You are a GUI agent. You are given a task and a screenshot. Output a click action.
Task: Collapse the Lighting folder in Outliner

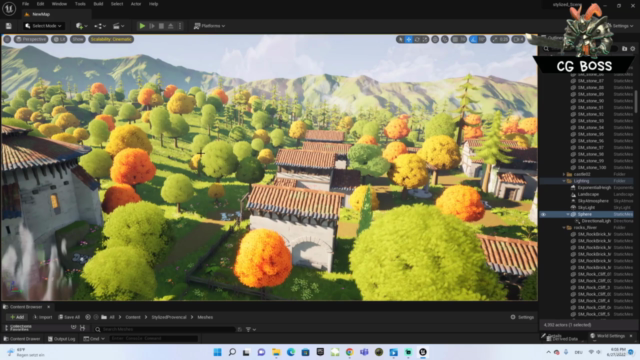click(564, 181)
